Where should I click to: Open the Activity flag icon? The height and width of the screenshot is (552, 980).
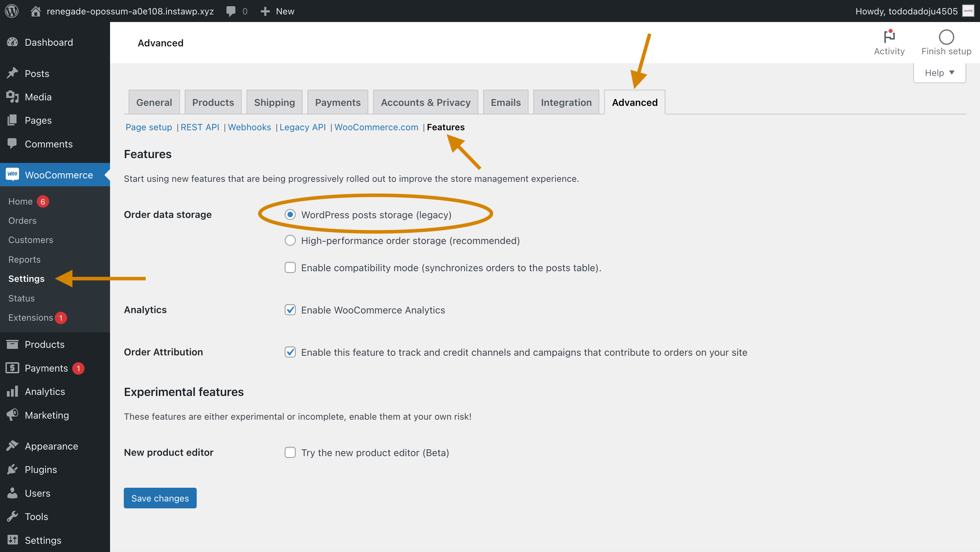(x=889, y=37)
